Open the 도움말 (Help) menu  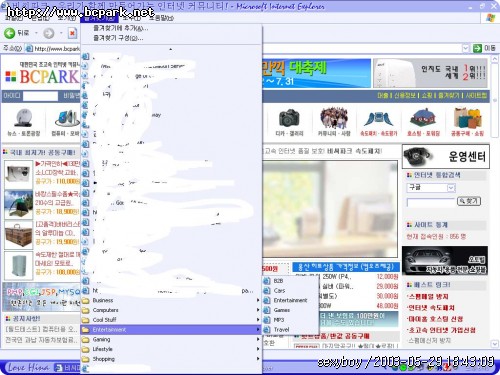(x=161, y=18)
